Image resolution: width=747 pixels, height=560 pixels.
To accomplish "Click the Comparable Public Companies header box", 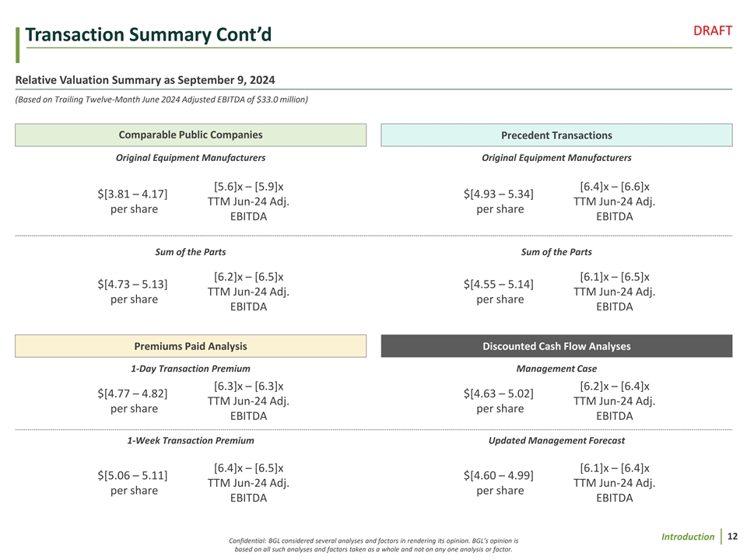I will [x=191, y=135].
